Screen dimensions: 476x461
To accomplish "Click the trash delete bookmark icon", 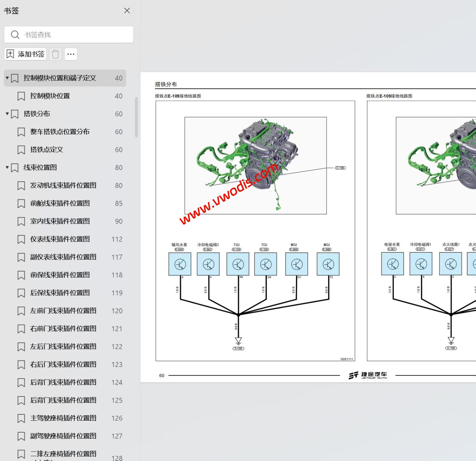I will pos(56,54).
